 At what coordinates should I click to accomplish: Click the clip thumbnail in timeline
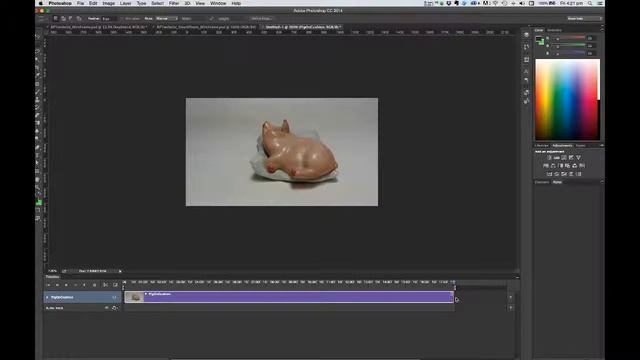[134, 297]
